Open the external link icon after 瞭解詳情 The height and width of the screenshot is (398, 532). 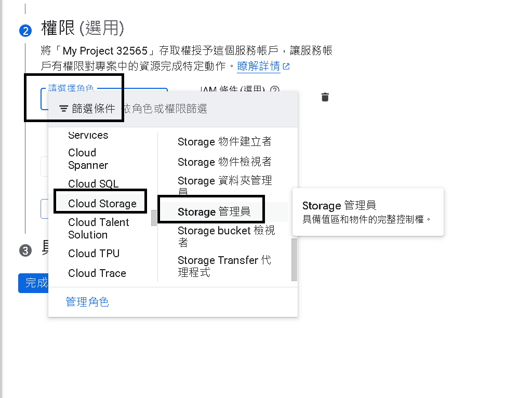[x=286, y=66]
